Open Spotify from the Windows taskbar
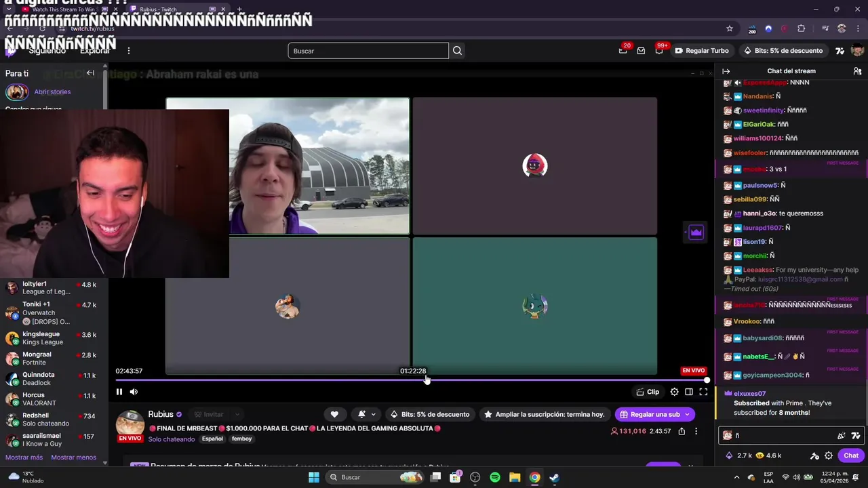The width and height of the screenshot is (868, 488). (x=495, y=478)
